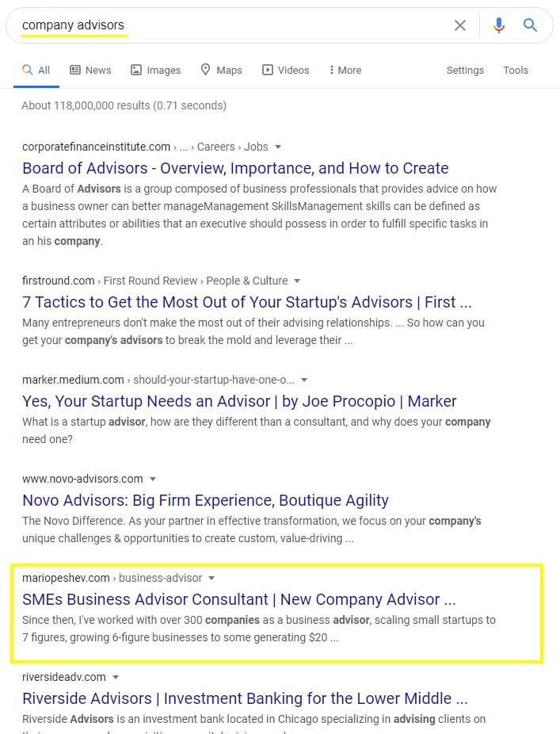Expand mariopeshev.com result dropdown arrow
Screen dimensions: 560x734
211,578
